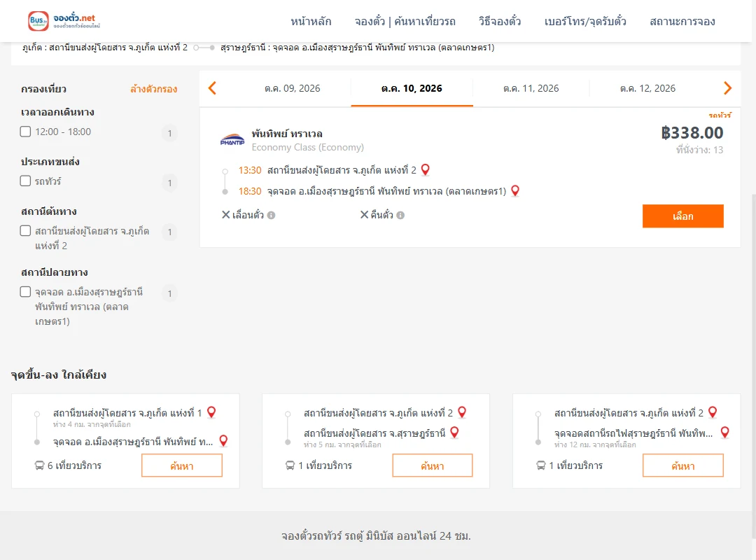This screenshot has height=560, width=756.
Task: Open the สถานะการจอง menu item
Action: coord(682,21)
